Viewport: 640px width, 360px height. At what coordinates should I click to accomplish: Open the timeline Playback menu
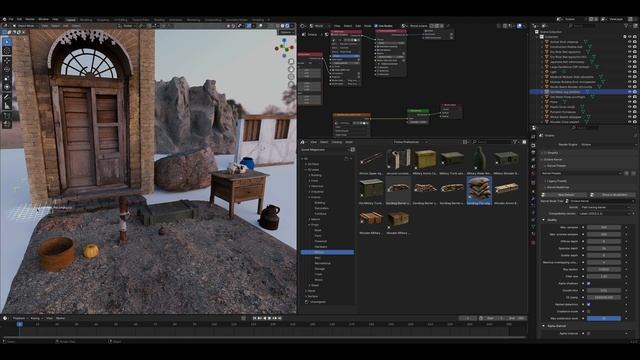[19, 318]
